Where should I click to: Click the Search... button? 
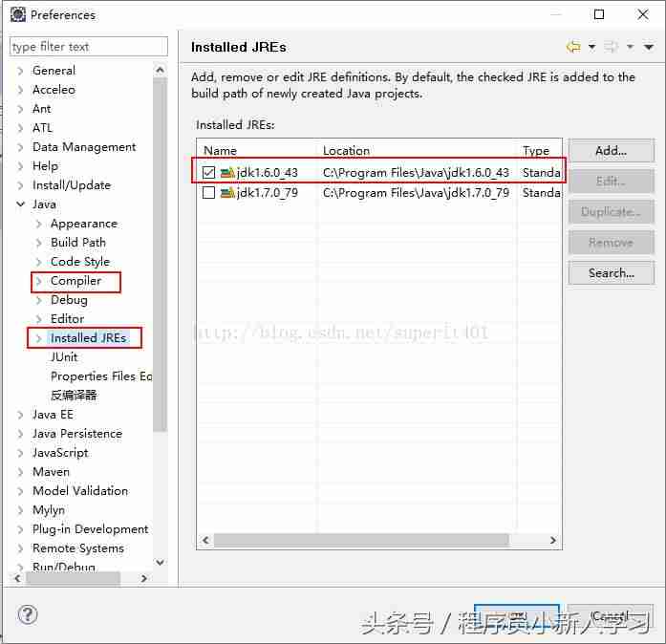point(611,273)
